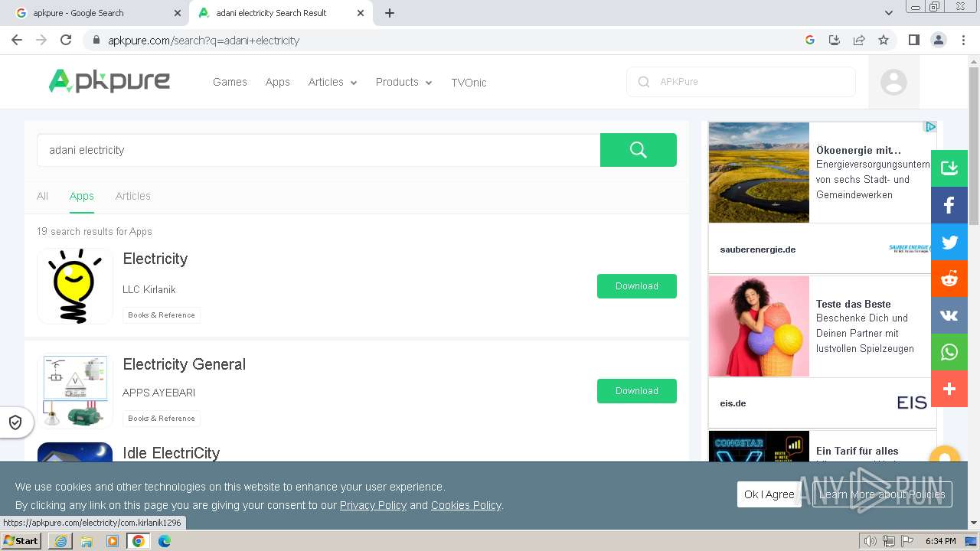Click the APPS AYEBARI developer name

pos(159,393)
